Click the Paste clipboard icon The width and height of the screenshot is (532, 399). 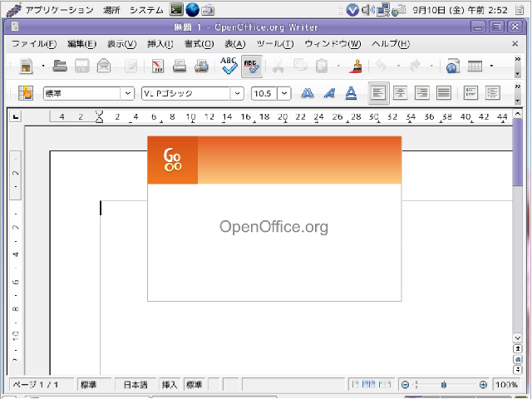tap(322, 66)
